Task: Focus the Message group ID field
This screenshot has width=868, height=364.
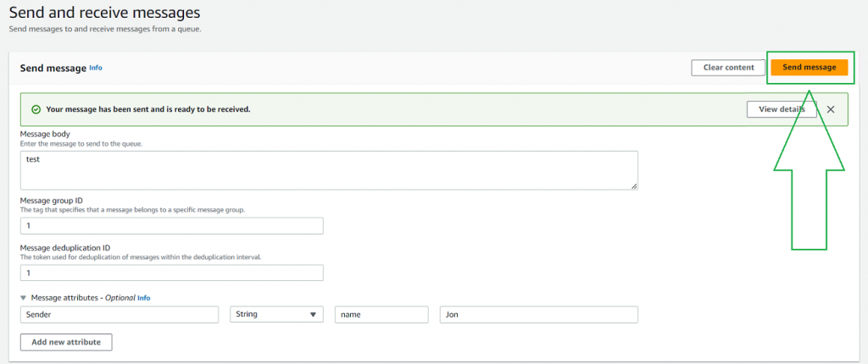Action: (x=172, y=226)
